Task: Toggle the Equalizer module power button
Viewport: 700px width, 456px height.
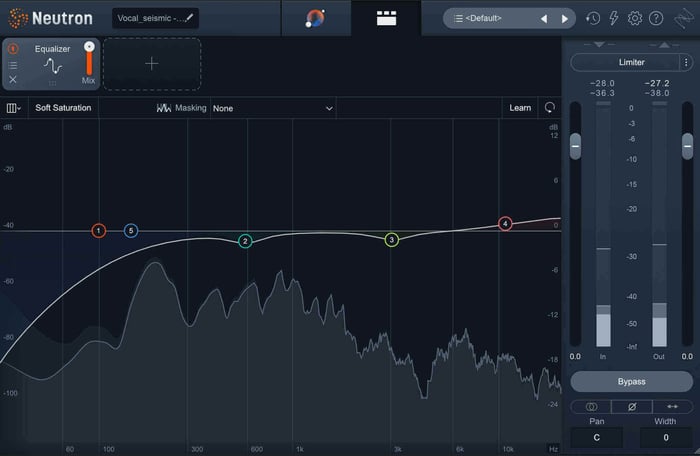Action: coord(13,48)
